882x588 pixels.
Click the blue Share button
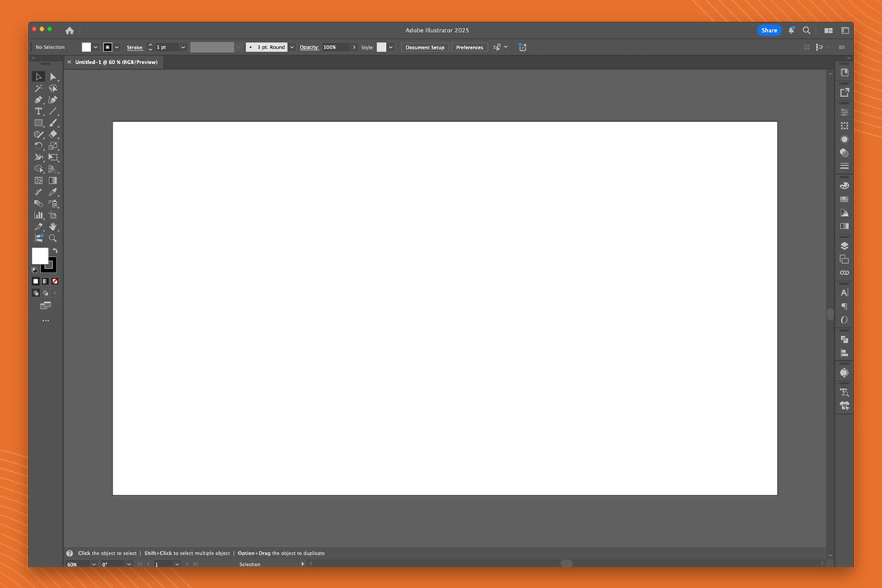click(769, 30)
